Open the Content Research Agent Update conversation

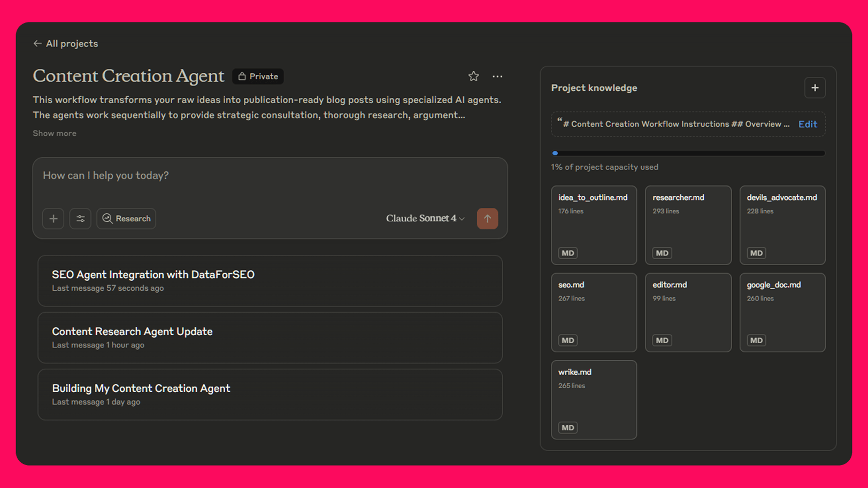pyautogui.click(x=270, y=337)
